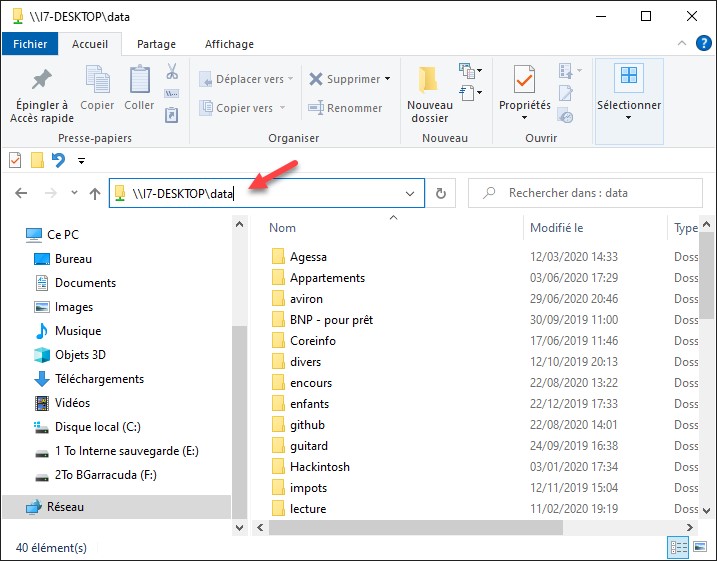Click the Coller clipboard icon
This screenshot has height=561, width=717.
click(139, 80)
